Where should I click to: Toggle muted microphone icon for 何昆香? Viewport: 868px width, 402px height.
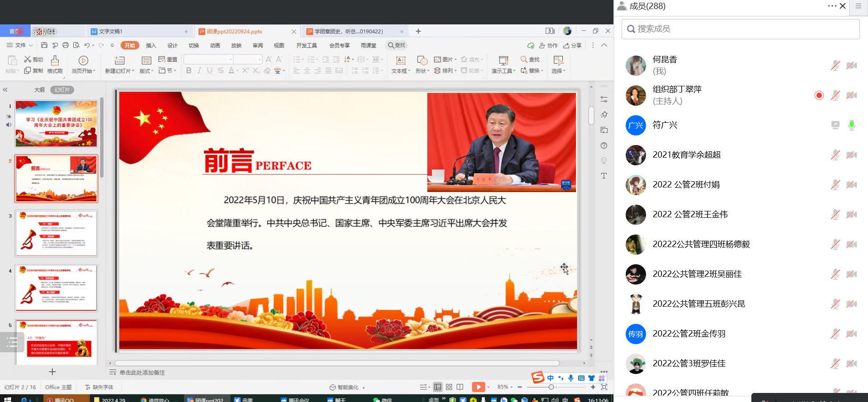click(x=835, y=65)
